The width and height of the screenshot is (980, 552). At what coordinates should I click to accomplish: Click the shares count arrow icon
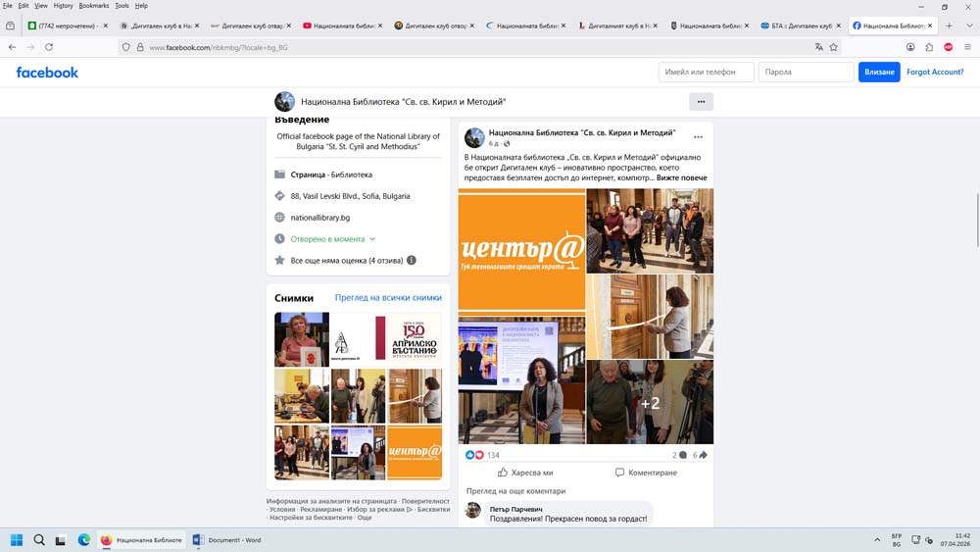tap(703, 455)
